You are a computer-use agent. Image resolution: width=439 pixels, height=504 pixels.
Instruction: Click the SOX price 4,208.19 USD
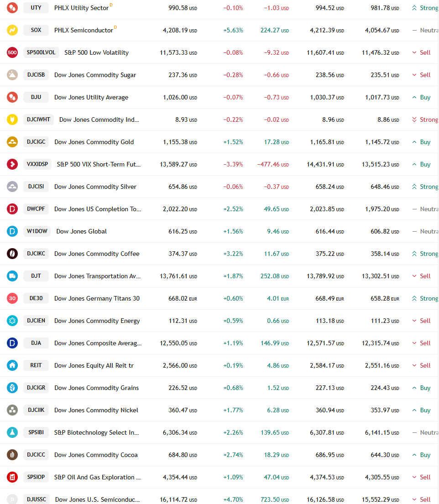(x=180, y=30)
